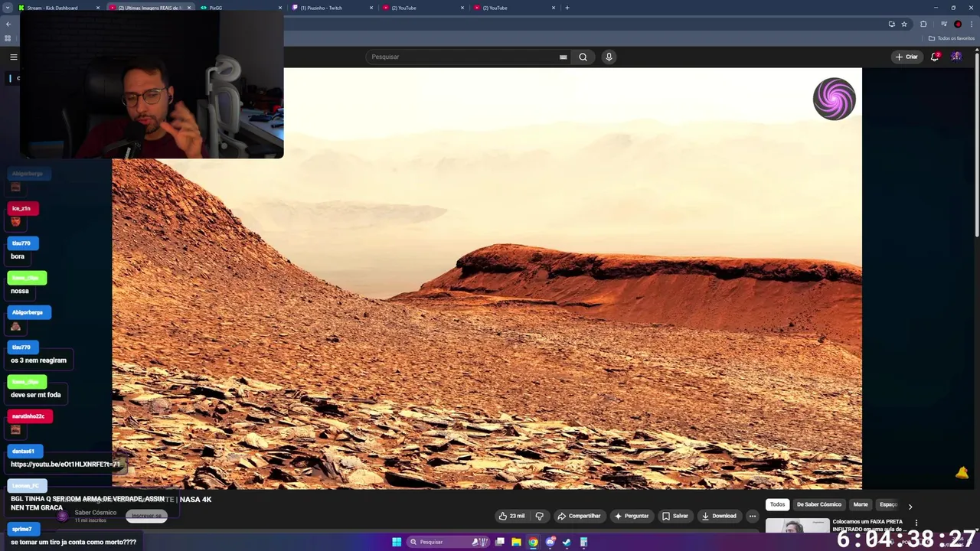Open the YouTube account avatar menu

(x=956, y=57)
